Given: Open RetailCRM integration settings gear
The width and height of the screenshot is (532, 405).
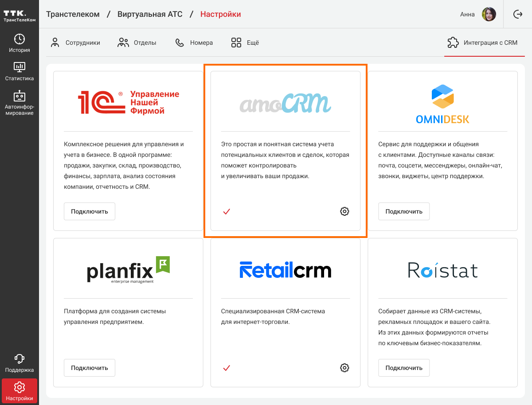Looking at the screenshot, I should click(x=344, y=368).
